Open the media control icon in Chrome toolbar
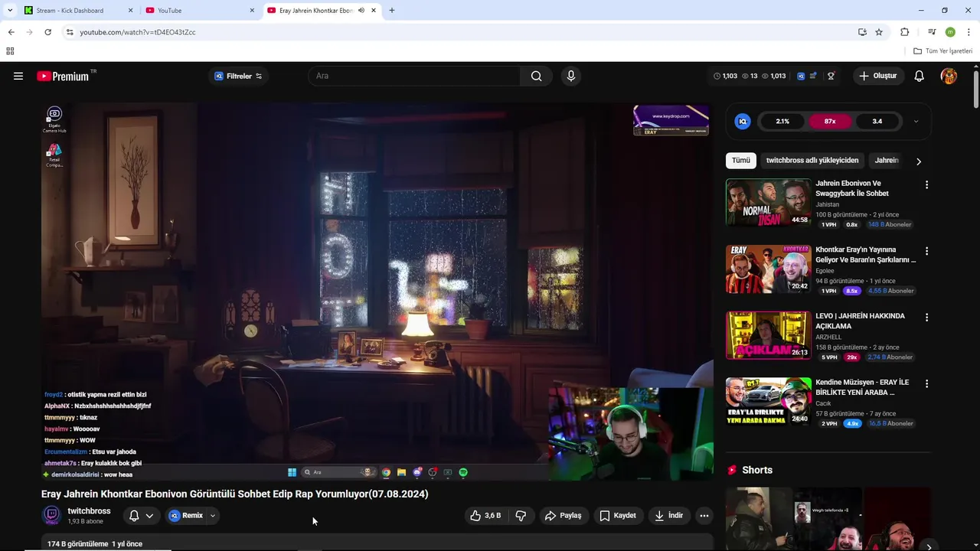980x551 pixels. [932, 32]
